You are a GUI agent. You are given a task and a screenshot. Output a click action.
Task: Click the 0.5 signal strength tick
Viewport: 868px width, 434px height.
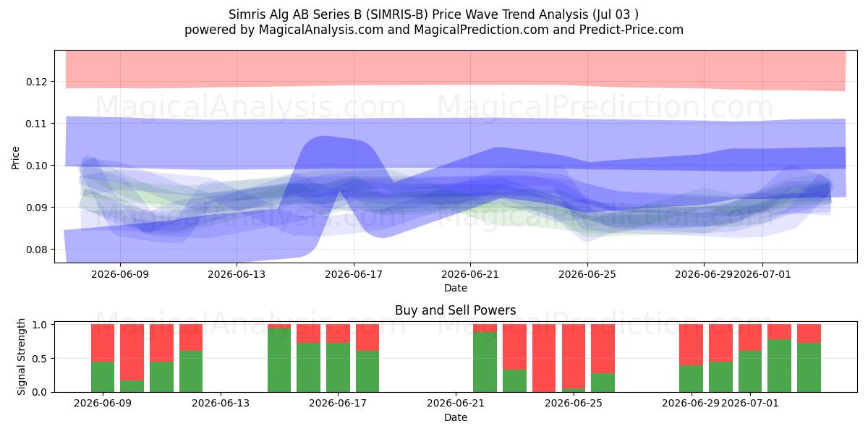41,358
